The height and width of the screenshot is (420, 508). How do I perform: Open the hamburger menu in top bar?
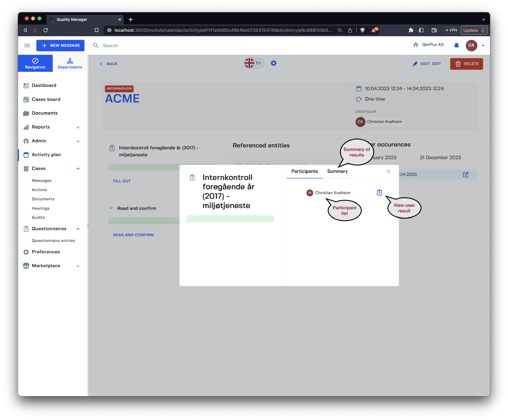coord(27,45)
